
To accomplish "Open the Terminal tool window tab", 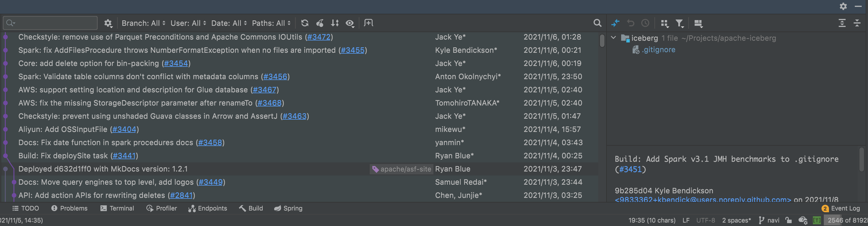I will point(117,208).
